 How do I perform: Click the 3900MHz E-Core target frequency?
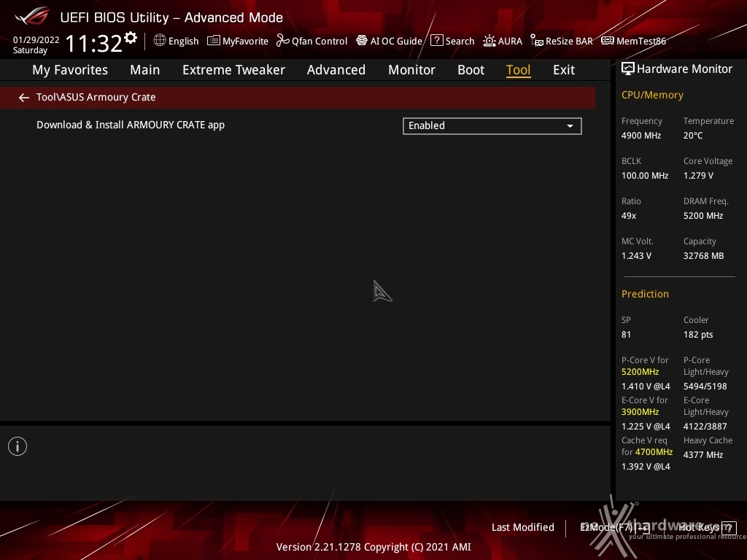pyautogui.click(x=640, y=412)
